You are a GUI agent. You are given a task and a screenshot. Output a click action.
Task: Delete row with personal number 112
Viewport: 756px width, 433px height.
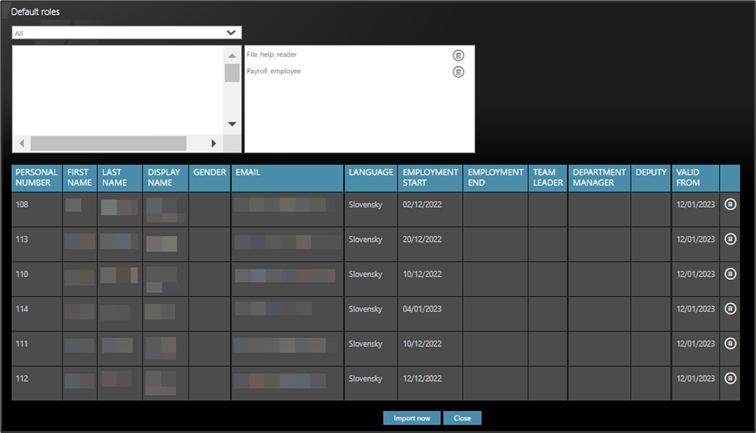730,379
